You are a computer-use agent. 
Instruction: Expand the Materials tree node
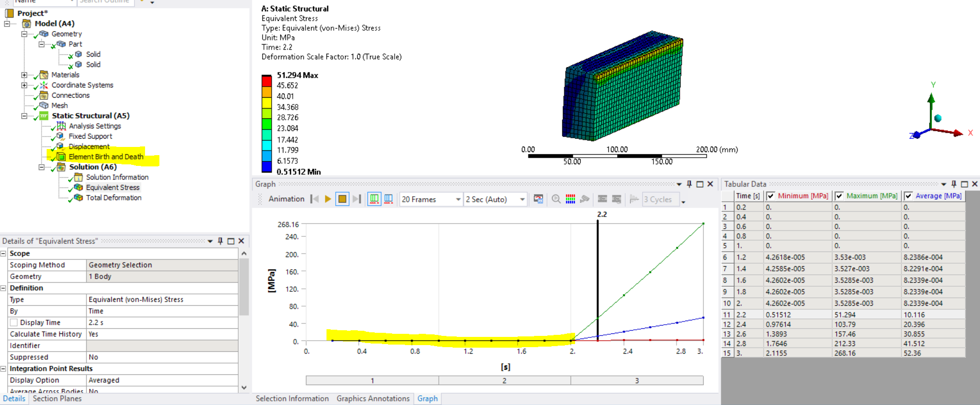(24, 75)
